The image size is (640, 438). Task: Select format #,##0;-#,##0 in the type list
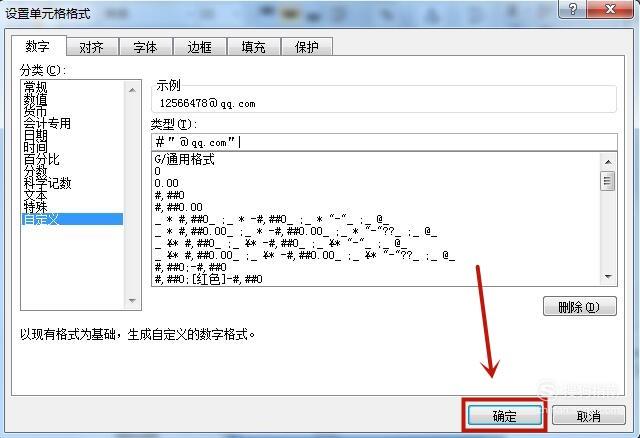click(376, 267)
